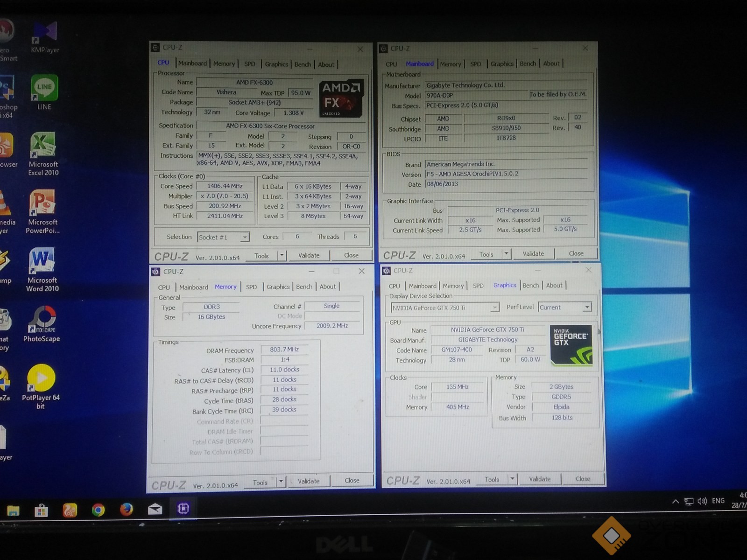Switch to Mainboard tab in CPU window

pos(192,63)
